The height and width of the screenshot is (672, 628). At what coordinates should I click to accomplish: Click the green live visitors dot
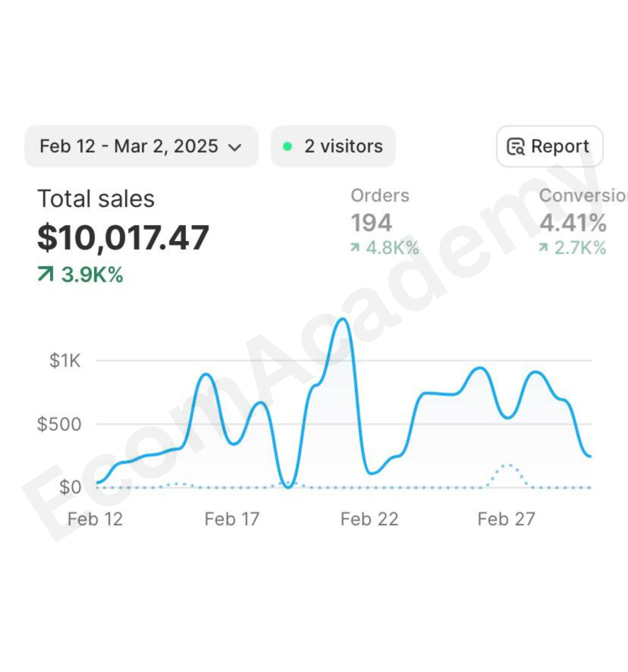(287, 146)
